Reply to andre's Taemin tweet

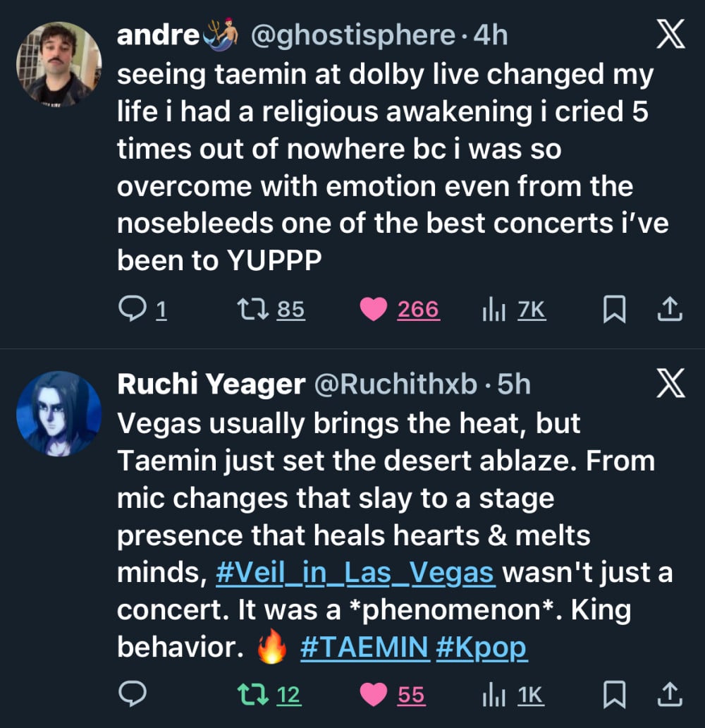(132, 310)
